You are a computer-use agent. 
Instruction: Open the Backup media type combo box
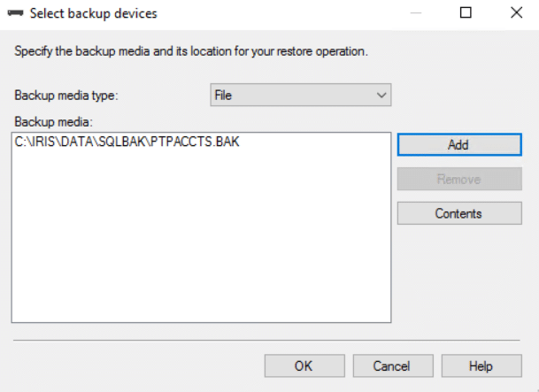tap(301, 95)
